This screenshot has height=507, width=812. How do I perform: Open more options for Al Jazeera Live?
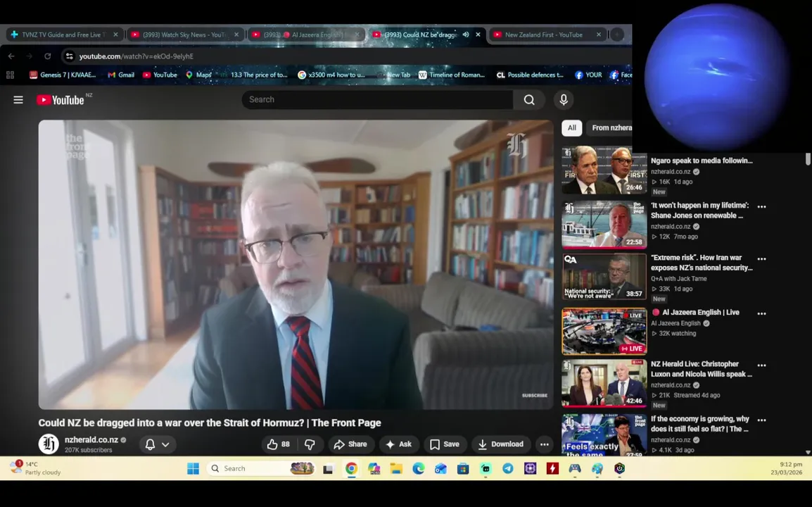click(x=761, y=313)
